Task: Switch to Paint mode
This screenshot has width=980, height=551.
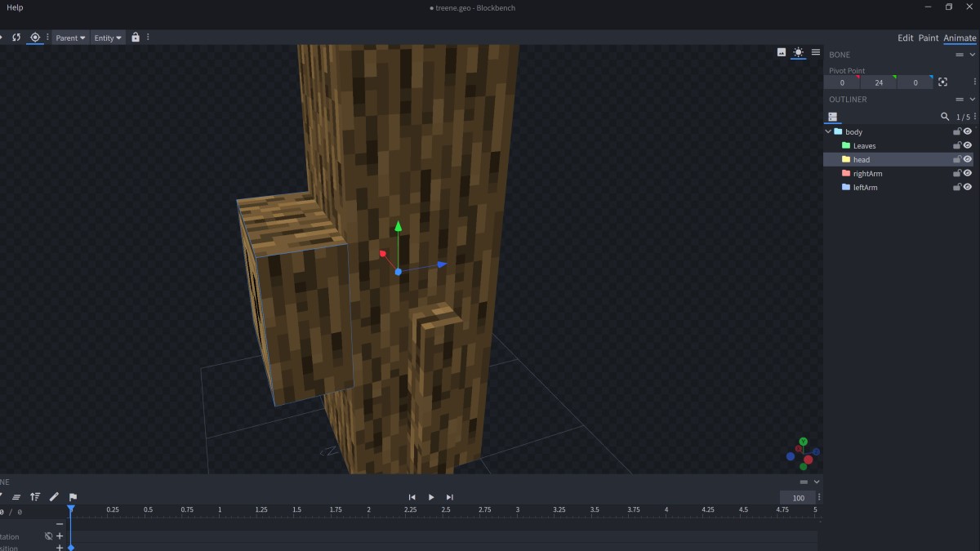Action: [929, 38]
